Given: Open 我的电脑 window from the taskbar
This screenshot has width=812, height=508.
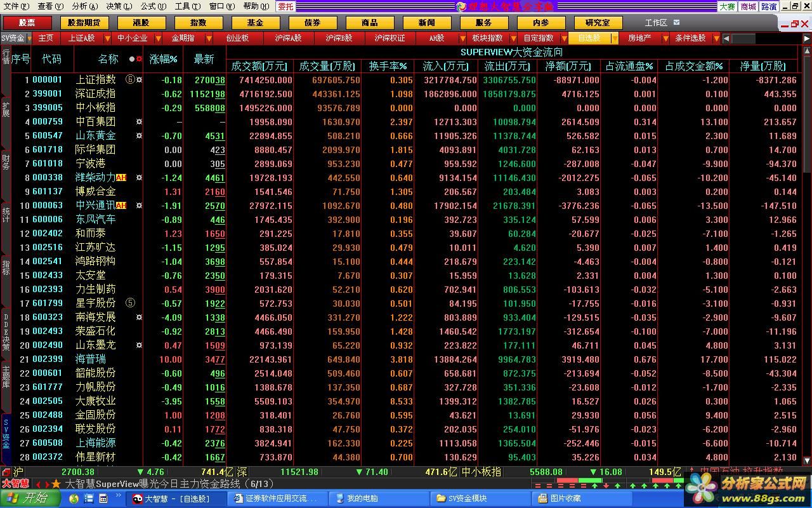Looking at the screenshot, I should (x=379, y=499).
